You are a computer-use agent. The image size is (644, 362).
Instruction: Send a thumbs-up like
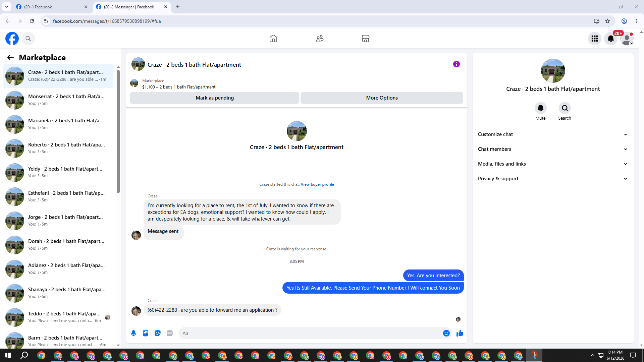[460, 333]
